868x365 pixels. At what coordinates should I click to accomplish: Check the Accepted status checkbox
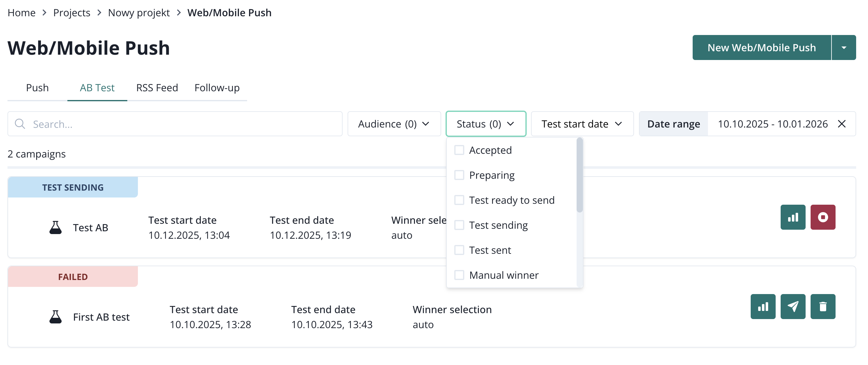tap(459, 150)
